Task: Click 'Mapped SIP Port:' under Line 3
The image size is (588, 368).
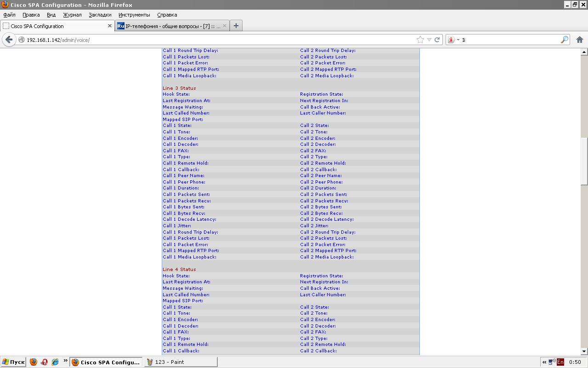Action: (x=183, y=120)
